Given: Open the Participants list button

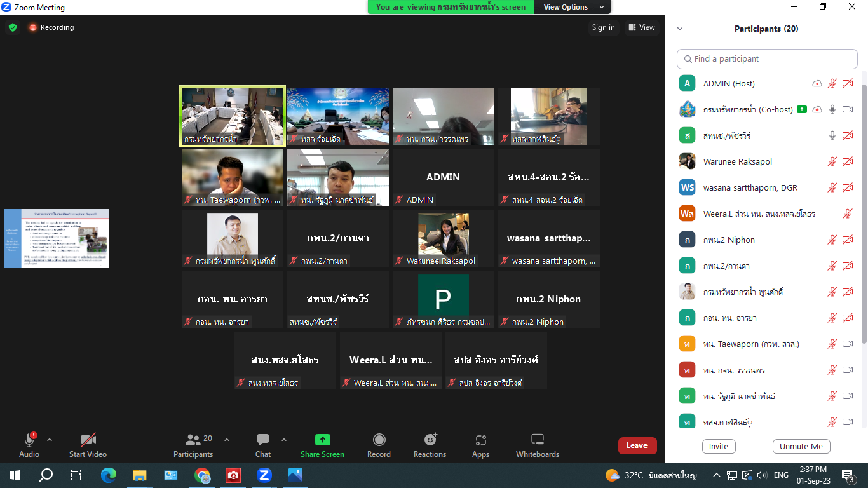Looking at the screenshot, I should 193,440.
